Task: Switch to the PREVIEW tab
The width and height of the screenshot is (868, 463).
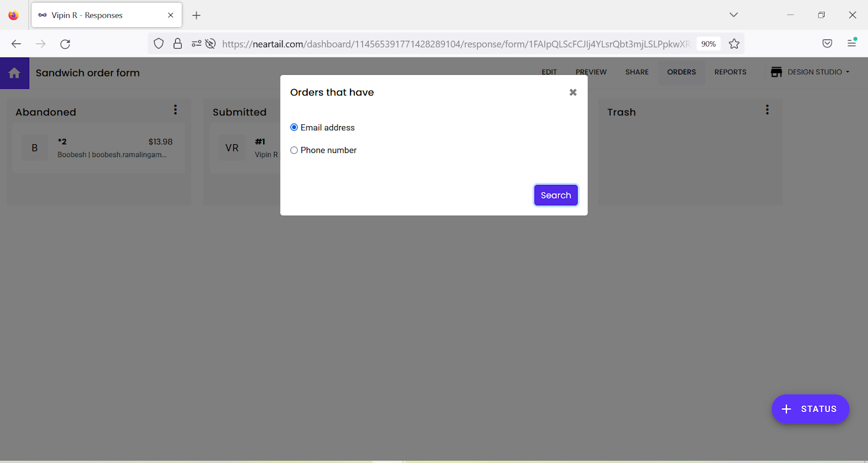Action: coord(591,72)
